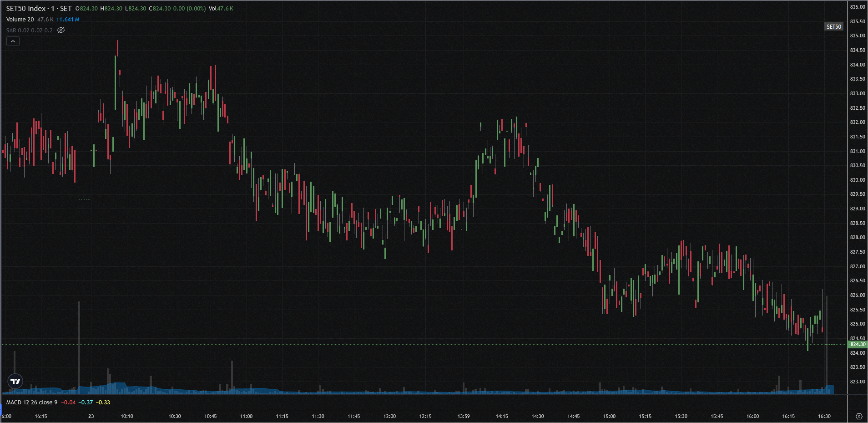
Task: Select the MACD 12 26 close 9 legend
Action: (x=32, y=403)
